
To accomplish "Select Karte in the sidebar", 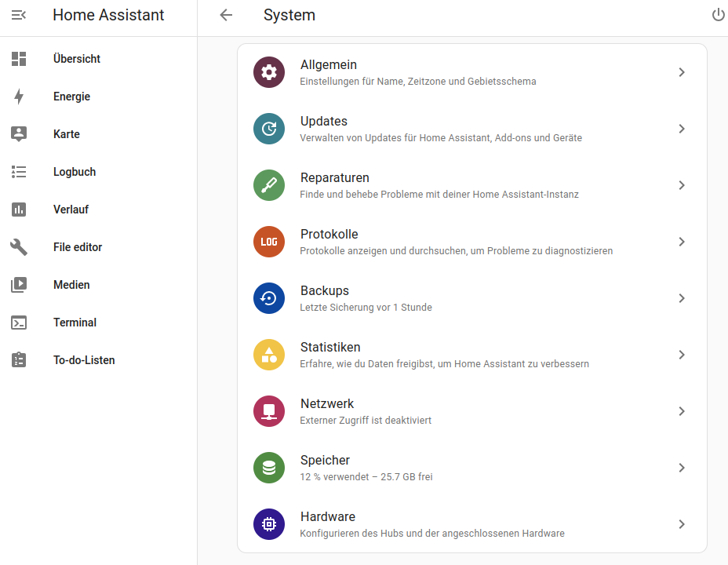I will pos(98,134).
